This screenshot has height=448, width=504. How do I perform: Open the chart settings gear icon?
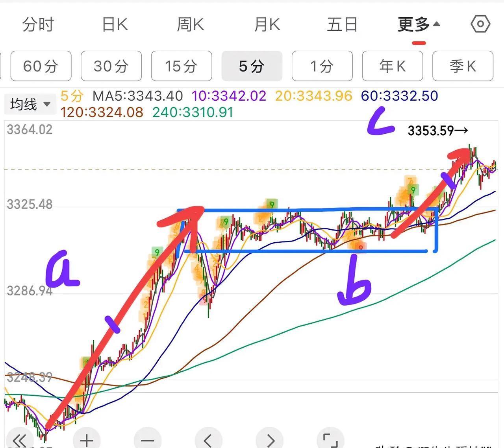pos(480,24)
